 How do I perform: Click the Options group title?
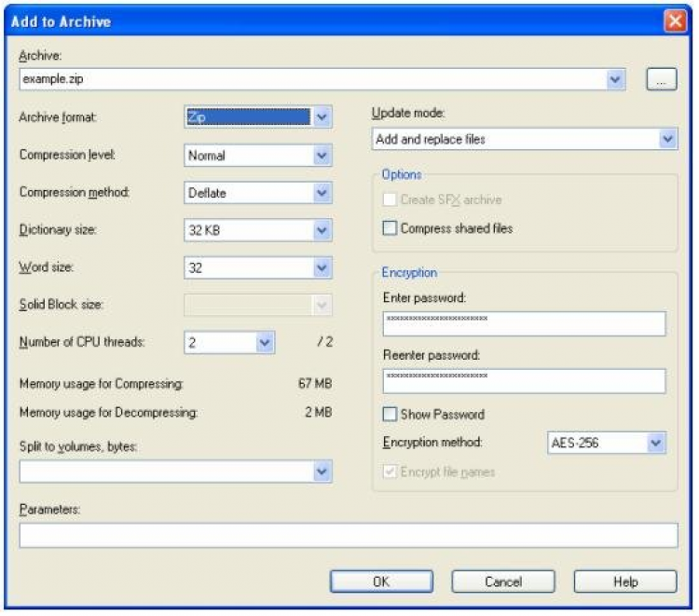click(402, 174)
